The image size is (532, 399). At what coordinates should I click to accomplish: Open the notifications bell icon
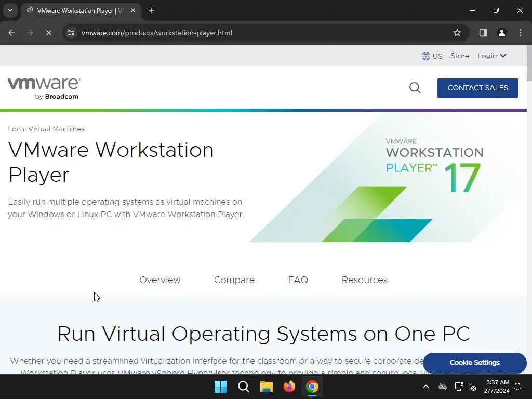coord(518,387)
